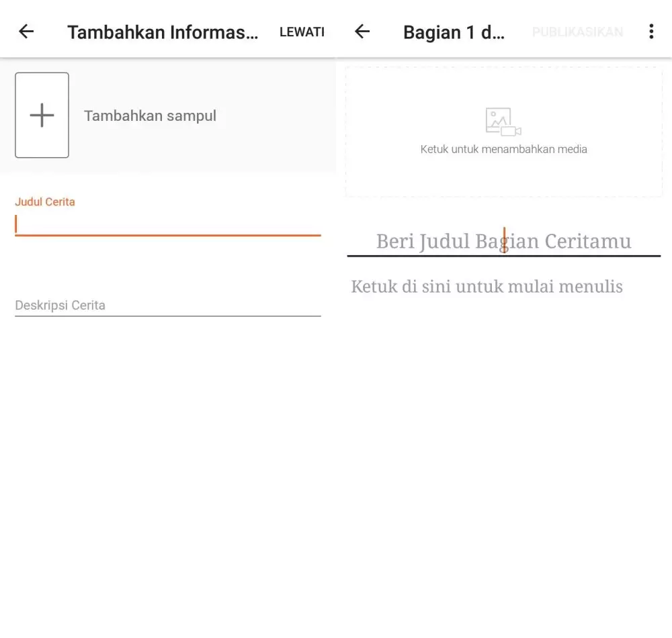Tap the image and video media icon
The image size is (672, 638).
point(503,122)
